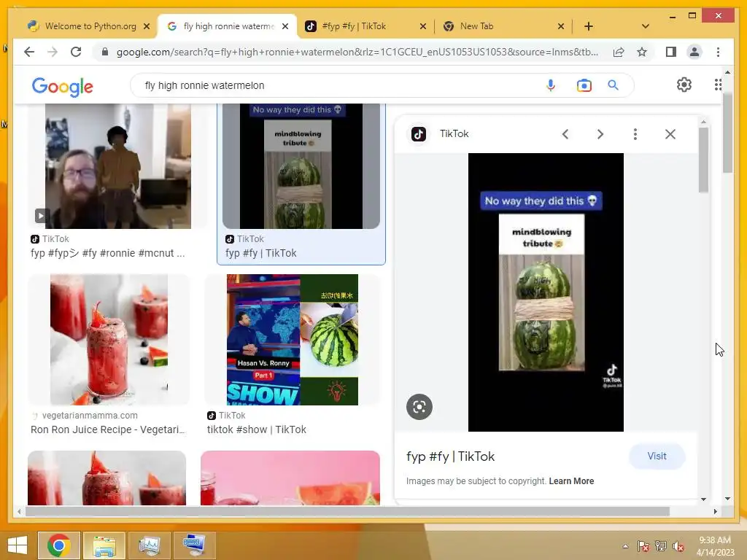Screen dimensions: 747x560
Task: Search by image with Lens camera
Action: coord(584,85)
